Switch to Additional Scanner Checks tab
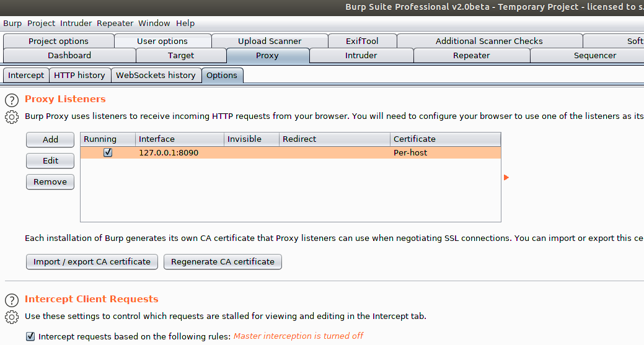Screen dimensions: 644x345 tap(489, 41)
